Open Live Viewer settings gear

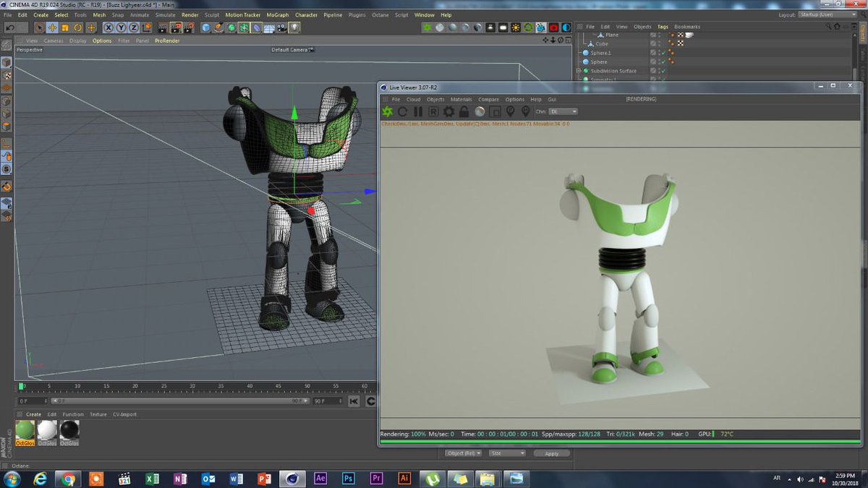click(x=448, y=111)
